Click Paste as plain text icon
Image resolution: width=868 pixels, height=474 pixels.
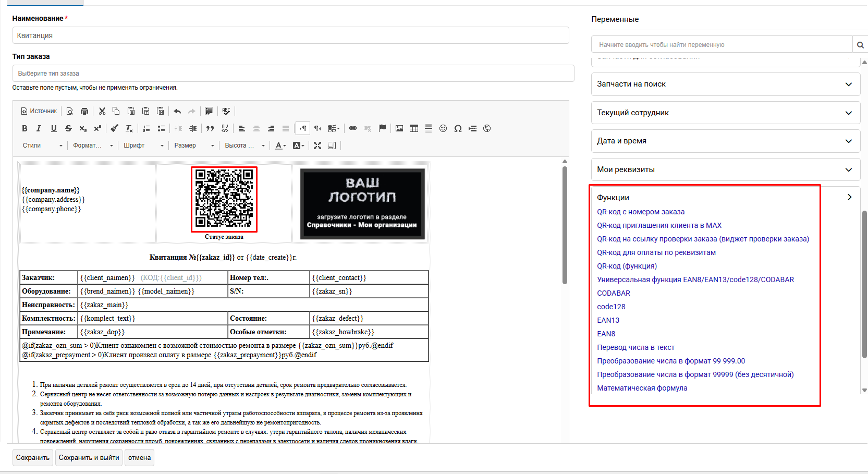pos(146,111)
